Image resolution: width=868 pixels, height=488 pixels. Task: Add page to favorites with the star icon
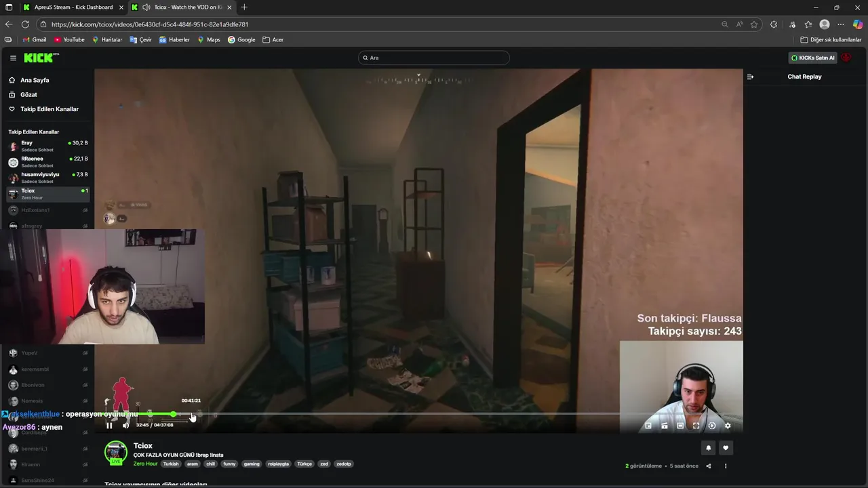[x=754, y=24]
